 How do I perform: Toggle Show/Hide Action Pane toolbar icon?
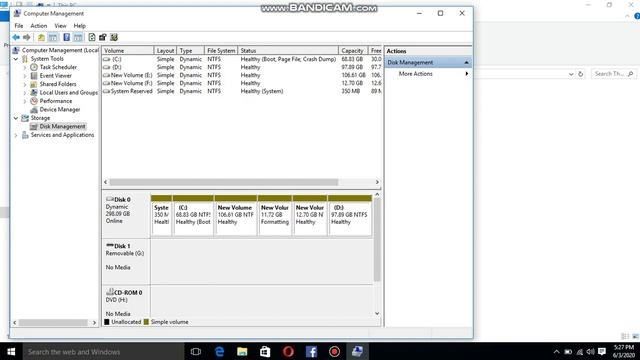pyautogui.click(x=78, y=38)
